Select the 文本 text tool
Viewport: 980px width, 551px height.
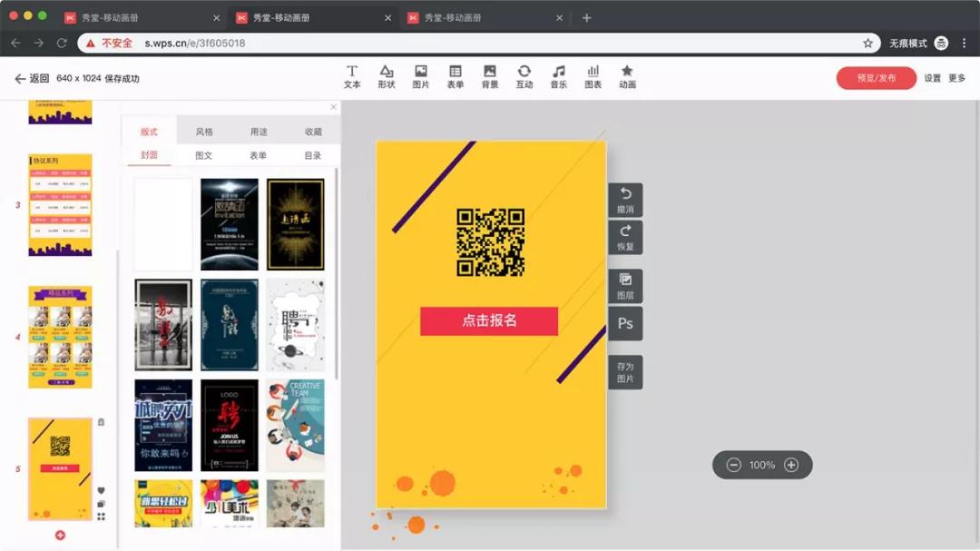352,77
